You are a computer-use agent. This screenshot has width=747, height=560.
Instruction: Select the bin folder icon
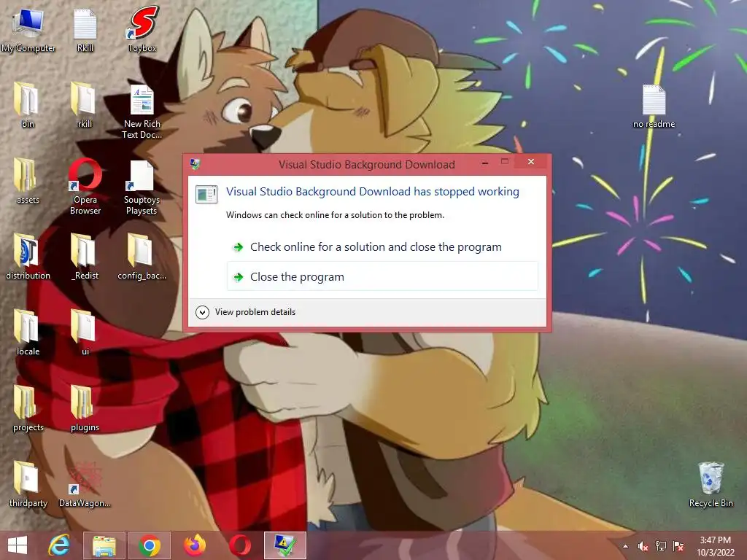tap(28, 106)
